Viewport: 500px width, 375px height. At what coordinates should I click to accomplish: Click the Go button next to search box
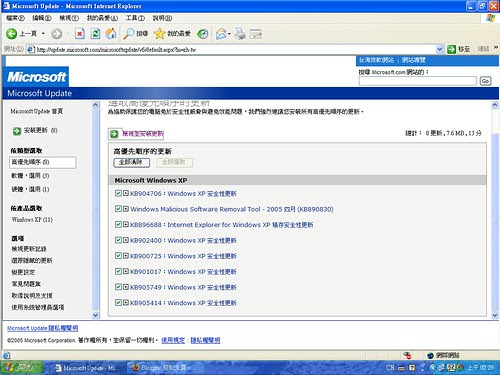click(x=485, y=81)
